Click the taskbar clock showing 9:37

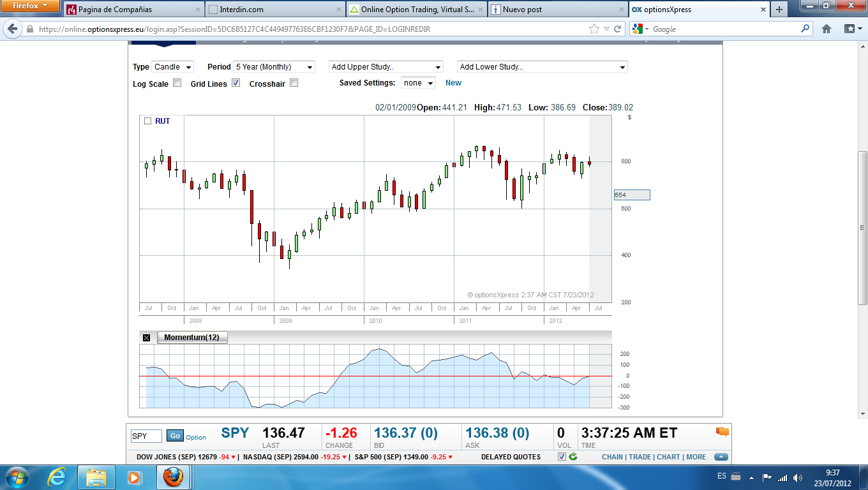pos(833,477)
